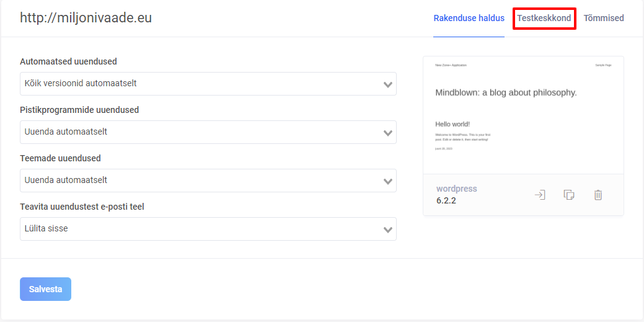
Task: Click chevron arrow of Automaatsed uuendused field
Action: [x=388, y=84]
